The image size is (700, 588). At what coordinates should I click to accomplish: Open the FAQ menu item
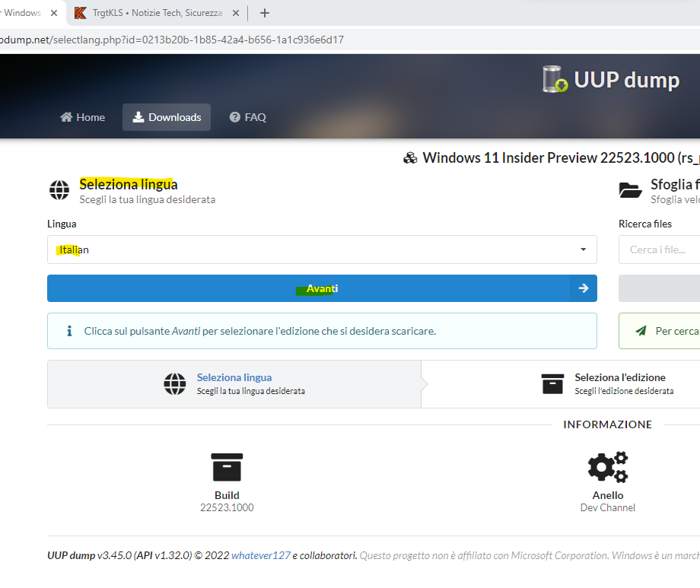(x=247, y=117)
